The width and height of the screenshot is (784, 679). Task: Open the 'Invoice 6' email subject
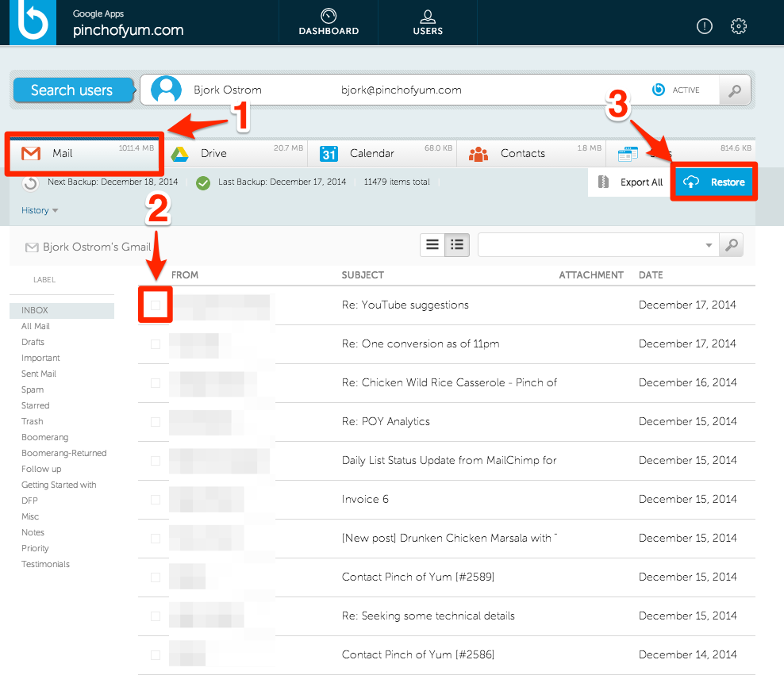(365, 499)
